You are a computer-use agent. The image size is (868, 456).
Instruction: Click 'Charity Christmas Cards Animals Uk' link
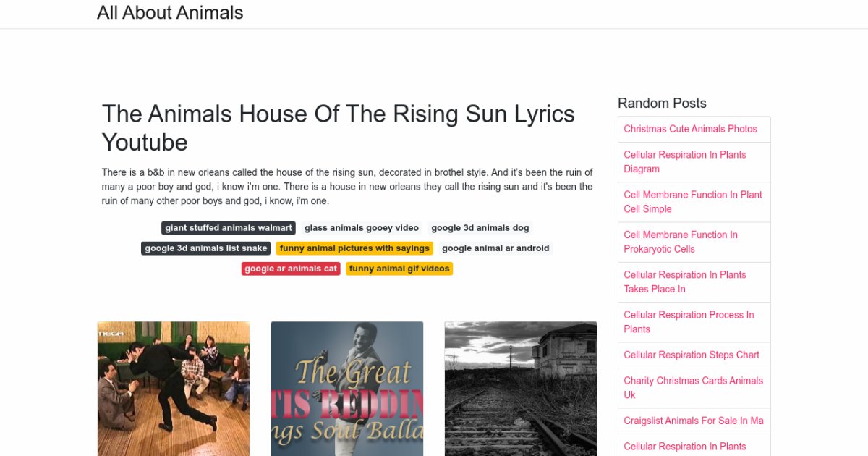coord(693,387)
